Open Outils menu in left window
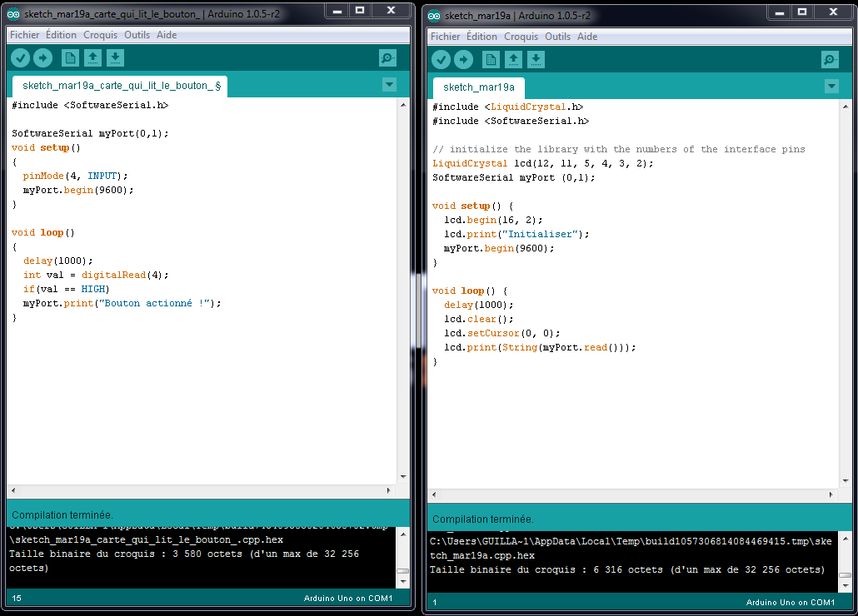Screen dimensions: 858x616 pyautogui.click(x=137, y=35)
